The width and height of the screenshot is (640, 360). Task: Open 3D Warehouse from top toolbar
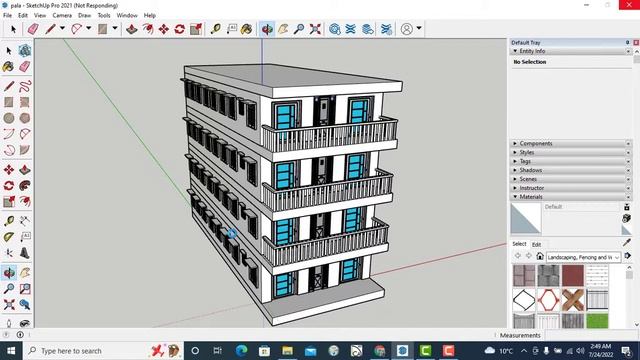pos(335,29)
